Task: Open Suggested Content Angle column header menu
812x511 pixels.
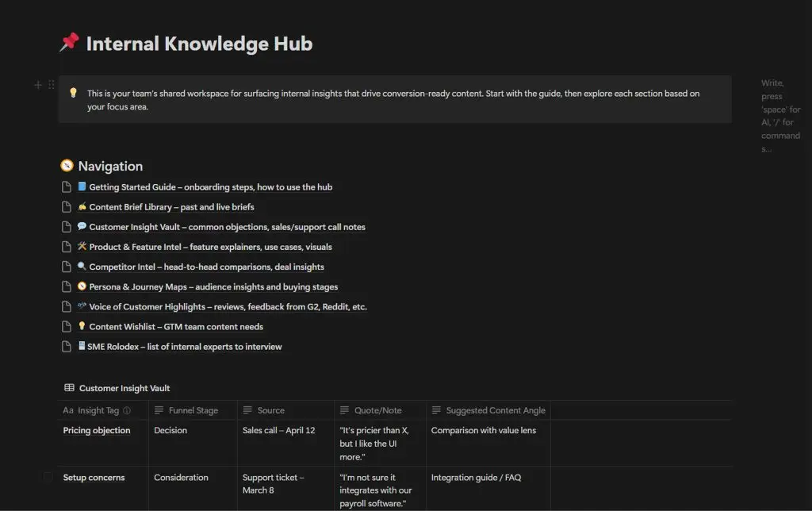Action: pyautogui.click(x=488, y=410)
